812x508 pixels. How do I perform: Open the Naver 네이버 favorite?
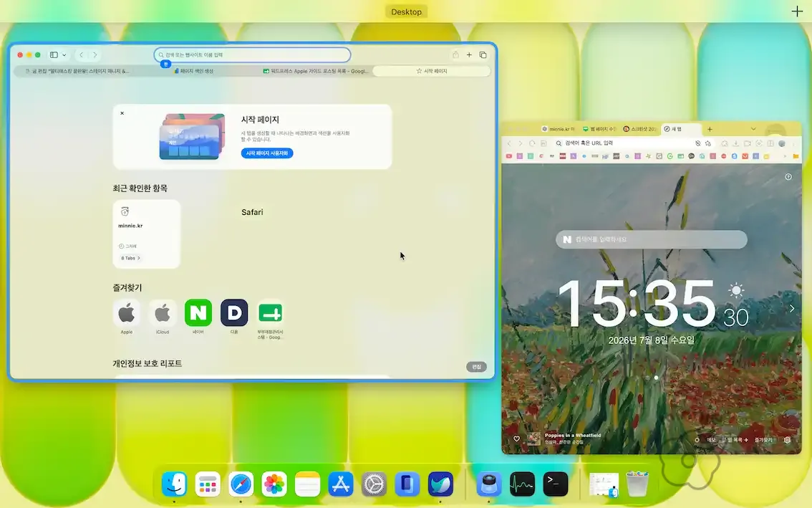[x=198, y=312]
